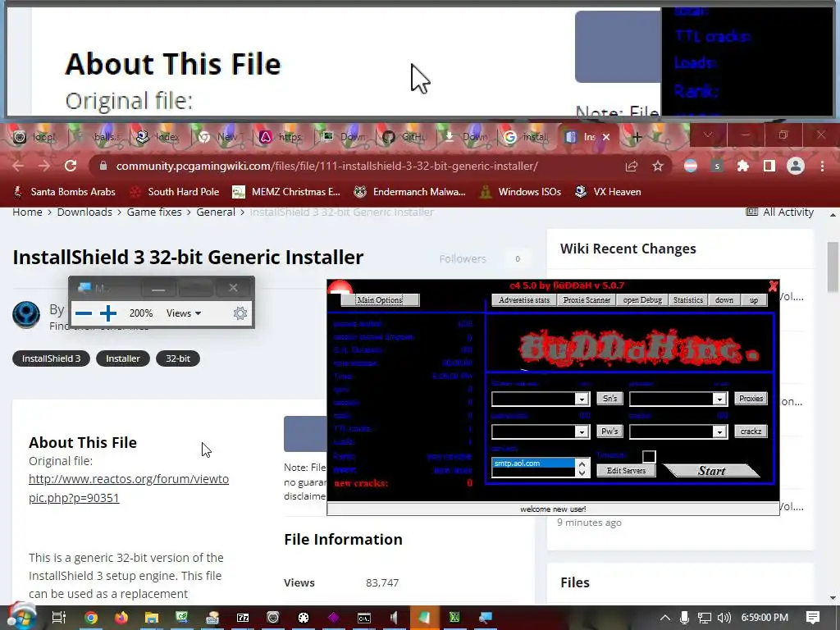840x630 pixels.
Task: Open the notification center
Action: tap(813, 618)
